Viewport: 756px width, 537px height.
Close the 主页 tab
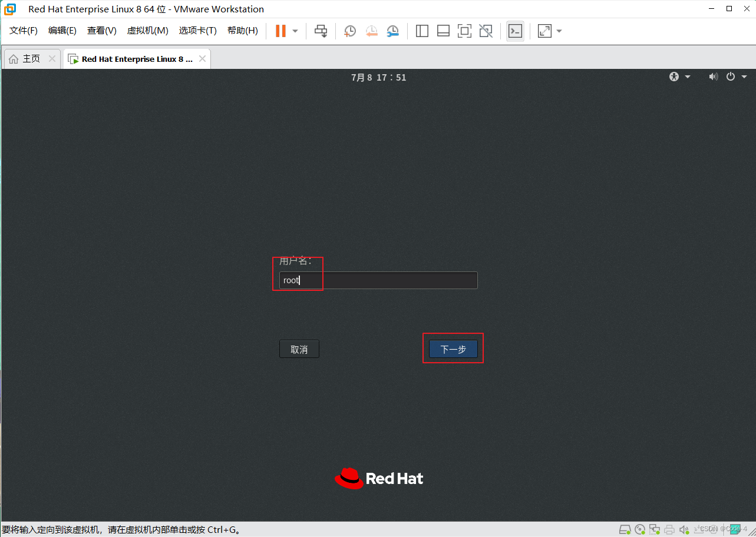click(52, 59)
